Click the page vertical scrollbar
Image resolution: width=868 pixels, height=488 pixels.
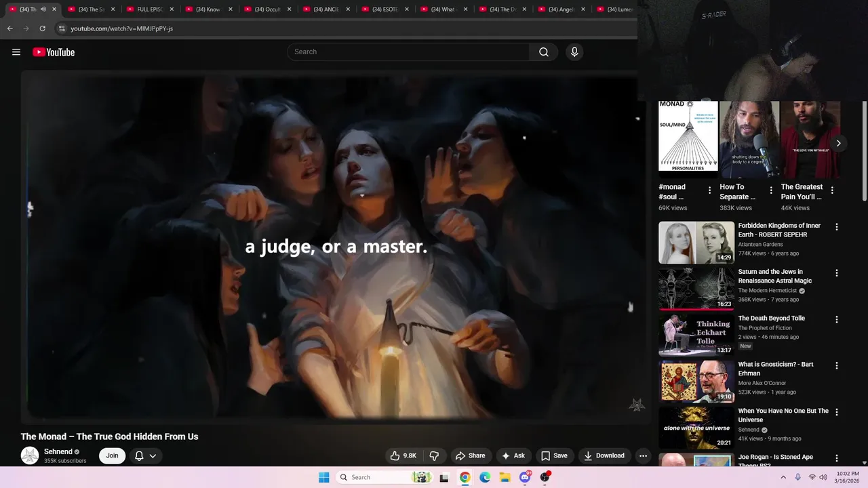click(864, 150)
